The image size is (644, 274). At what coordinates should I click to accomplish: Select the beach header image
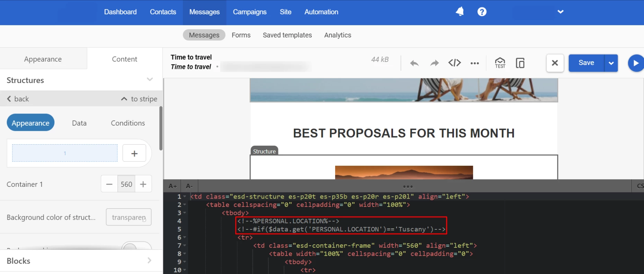(404, 90)
